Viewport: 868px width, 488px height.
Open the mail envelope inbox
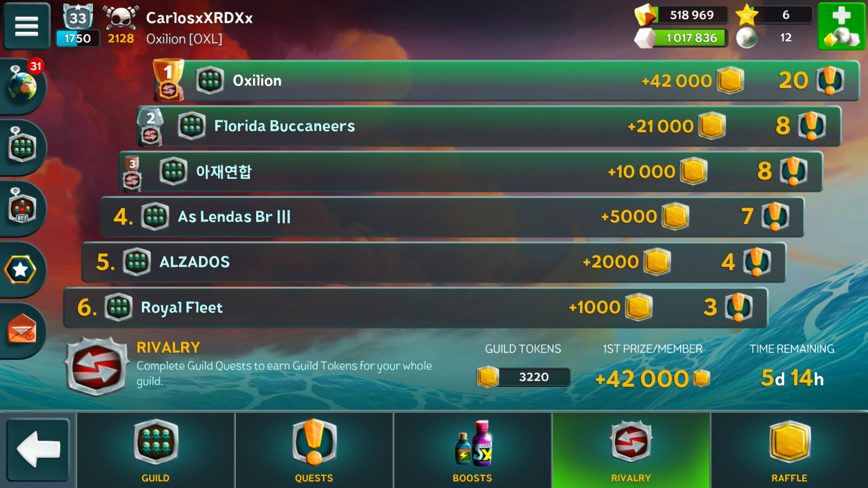(22, 329)
